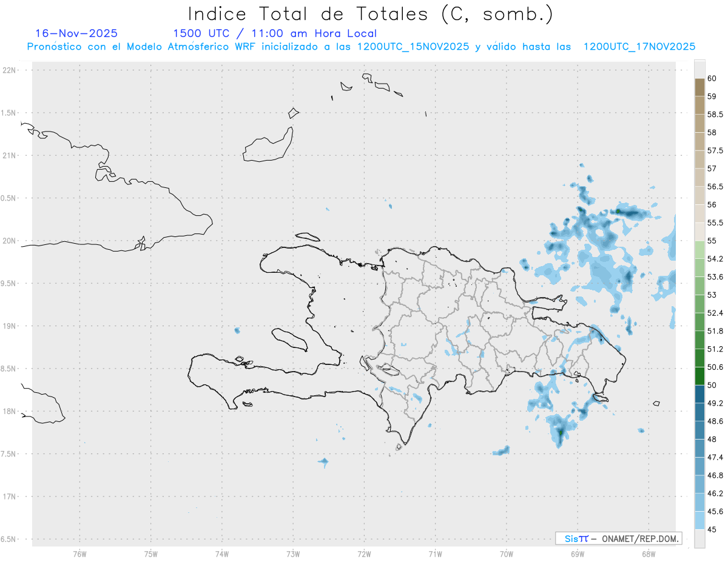Click the legend value '58.5'
Viewport: 728px width, 562px height.
tap(715, 114)
